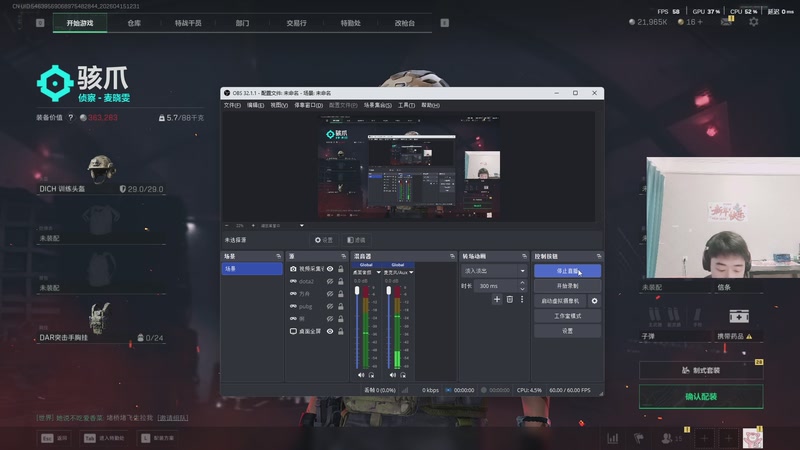This screenshot has height=450, width=800.
Task: Toggle monitoring headphone icon for Mic/Aux
Action: pyautogui.click(x=403, y=375)
